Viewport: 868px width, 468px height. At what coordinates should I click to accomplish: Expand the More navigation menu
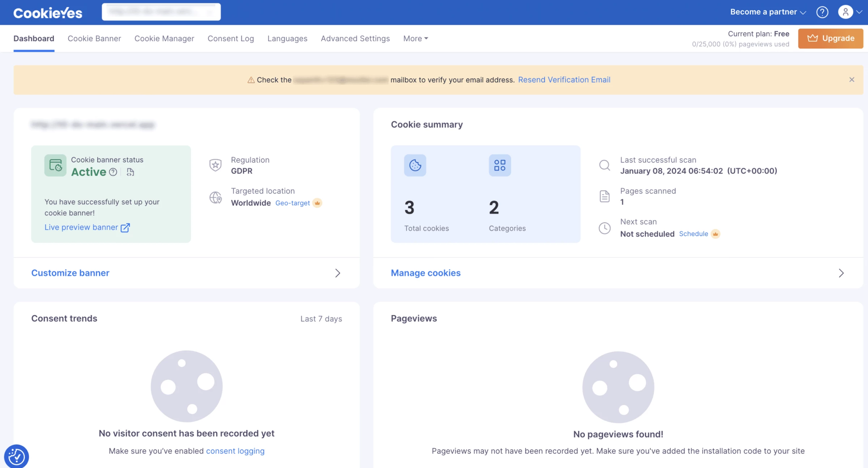416,38
